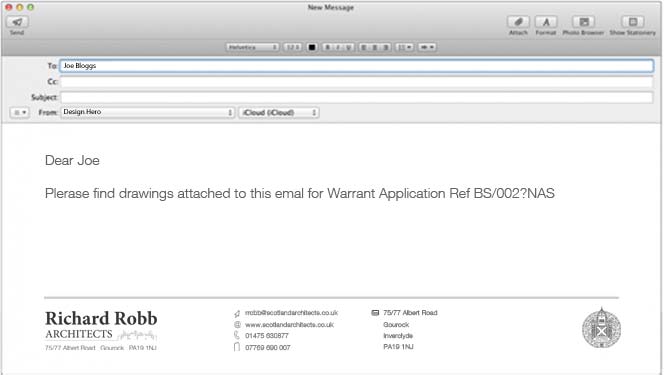Image resolution: width=664 pixels, height=375 pixels.
Task: Click the Attach paperclip icon
Action: [518, 22]
